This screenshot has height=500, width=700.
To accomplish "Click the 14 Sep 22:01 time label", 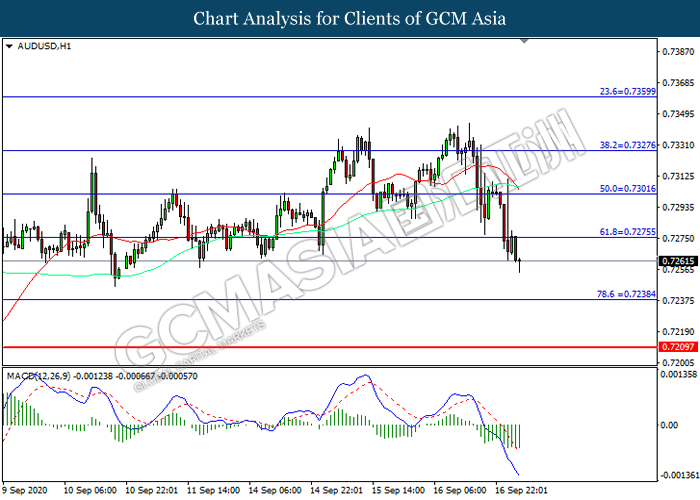I will pos(336,490).
